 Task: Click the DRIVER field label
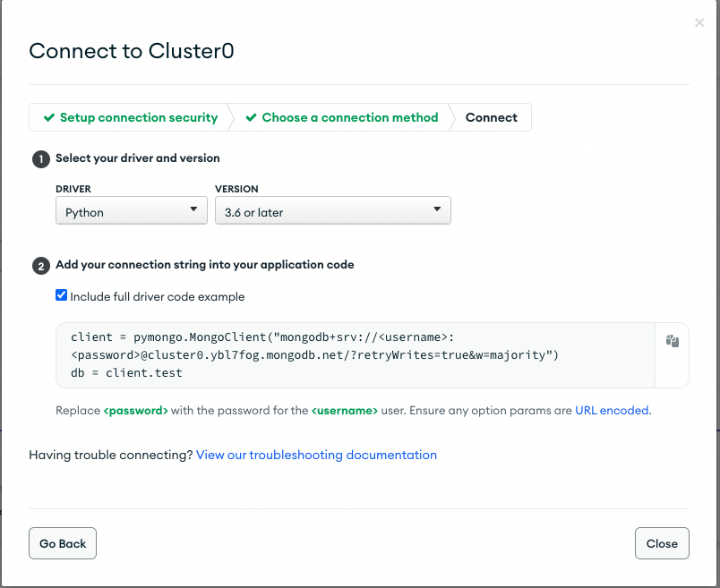pos(73,190)
